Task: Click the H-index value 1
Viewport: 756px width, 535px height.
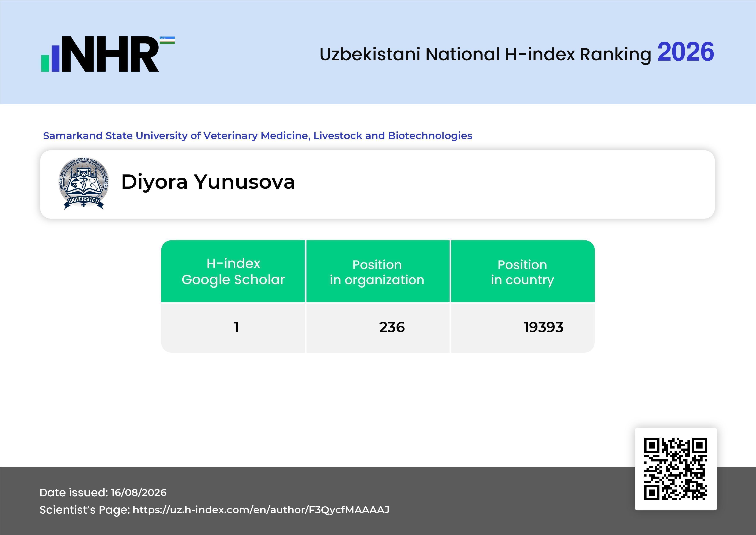Action: 236,327
